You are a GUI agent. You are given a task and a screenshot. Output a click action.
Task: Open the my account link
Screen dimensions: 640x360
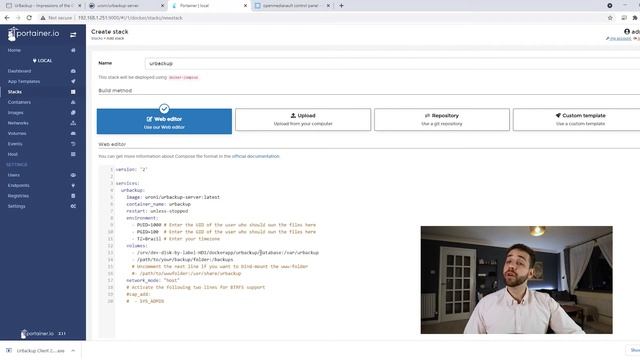[x=620, y=39]
